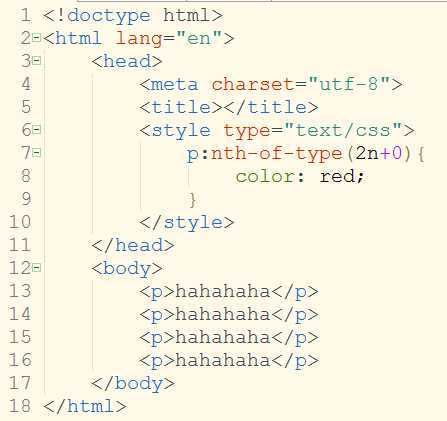Click the opening '<head>' tag
Screen dimensions: 447x421
coord(127,61)
